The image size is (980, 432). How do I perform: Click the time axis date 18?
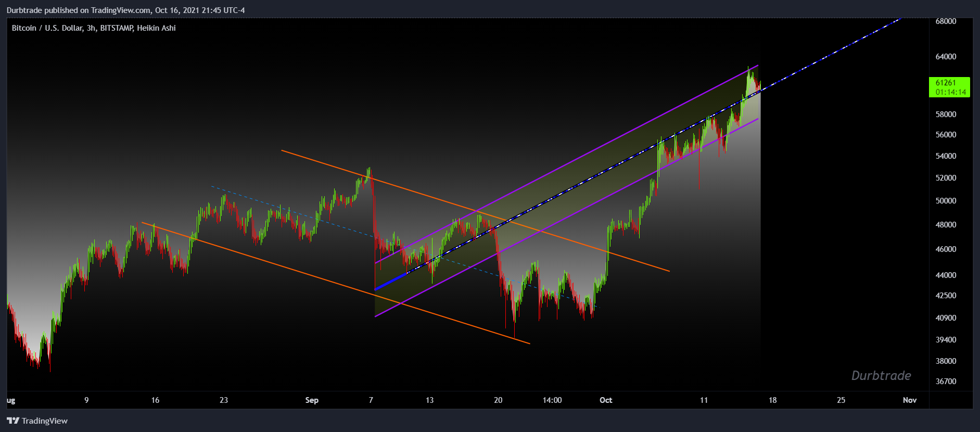(x=772, y=400)
